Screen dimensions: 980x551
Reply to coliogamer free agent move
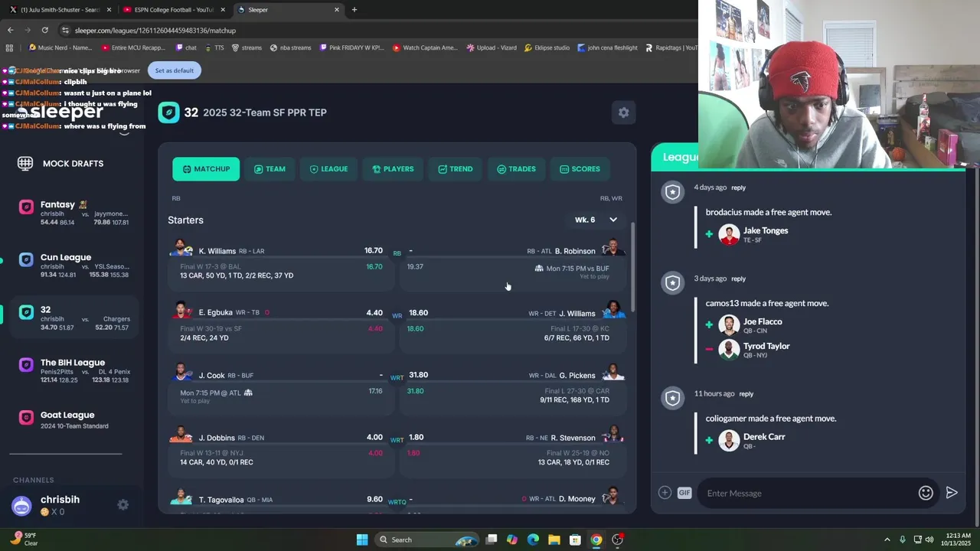(746, 394)
